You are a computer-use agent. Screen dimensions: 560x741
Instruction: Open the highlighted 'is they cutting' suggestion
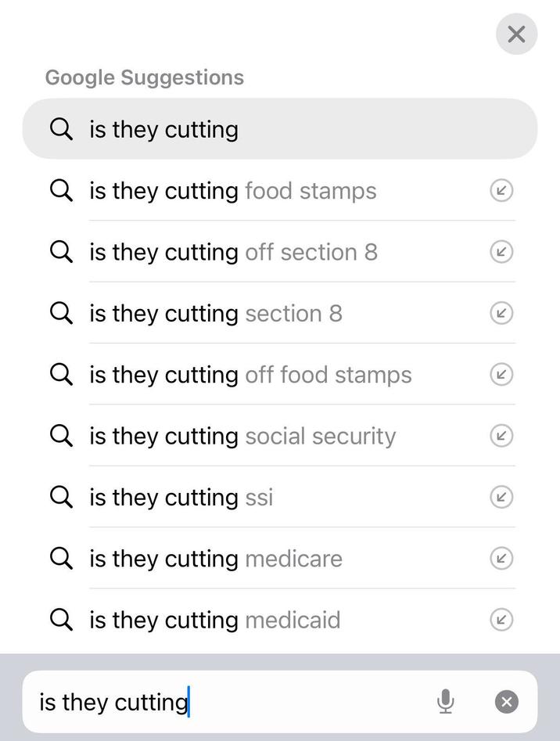(x=163, y=129)
